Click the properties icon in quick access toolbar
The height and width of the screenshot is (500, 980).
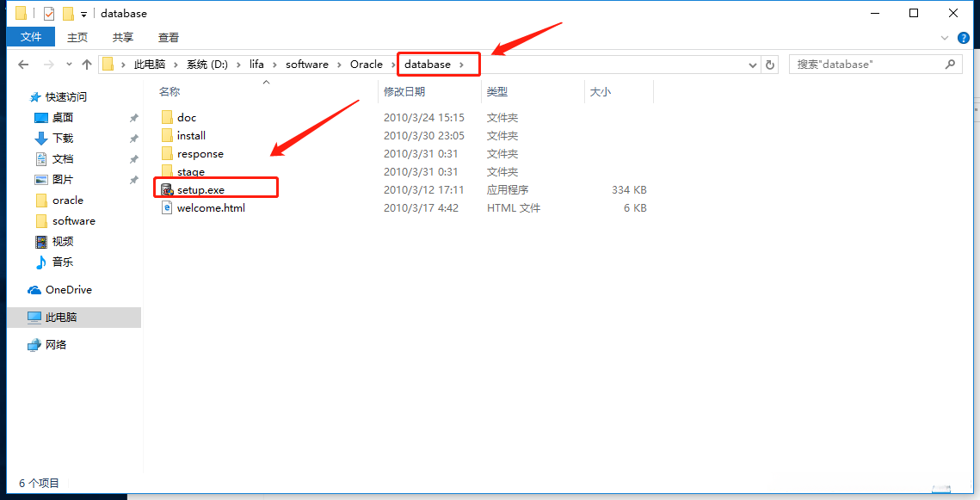click(49, 13)
